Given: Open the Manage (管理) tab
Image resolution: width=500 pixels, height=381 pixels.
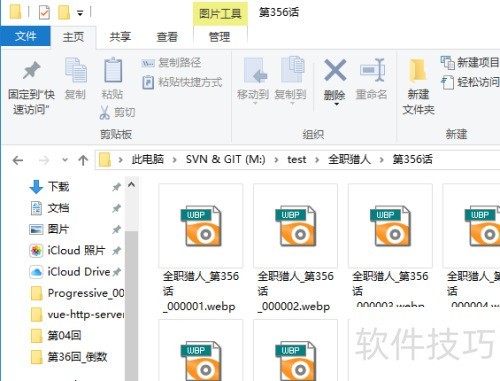Looking at the screenshot, I should click(x=219, y=37).
